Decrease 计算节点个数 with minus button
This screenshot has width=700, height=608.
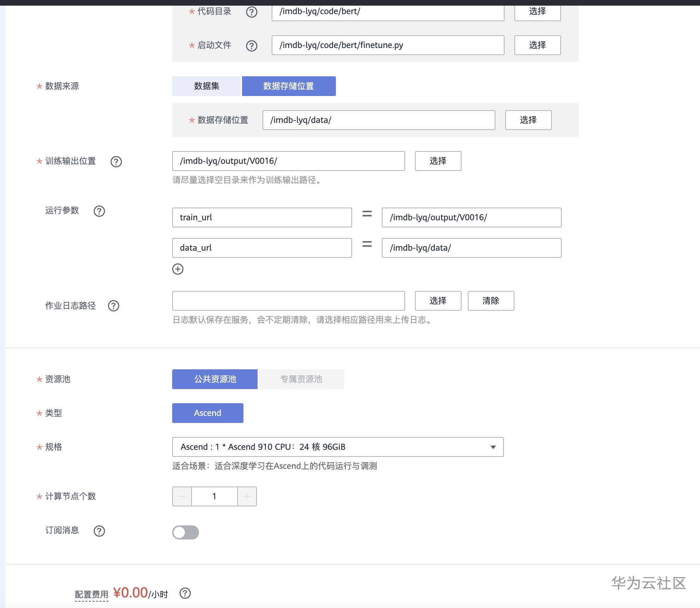[182, 496]
